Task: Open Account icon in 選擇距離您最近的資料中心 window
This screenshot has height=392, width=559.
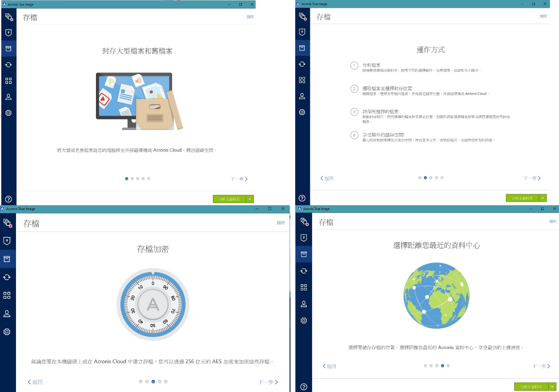Action: (x=304, y=304)
